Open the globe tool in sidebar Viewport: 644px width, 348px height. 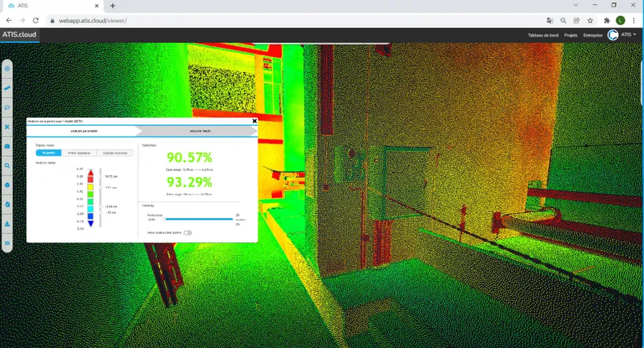pyautogui.click(x=7, y=185)
